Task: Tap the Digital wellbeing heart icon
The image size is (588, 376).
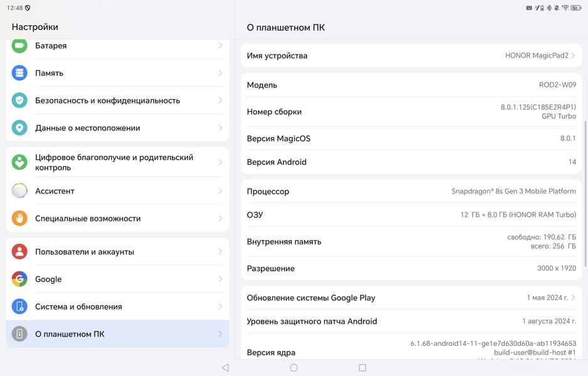Action: 19,162
